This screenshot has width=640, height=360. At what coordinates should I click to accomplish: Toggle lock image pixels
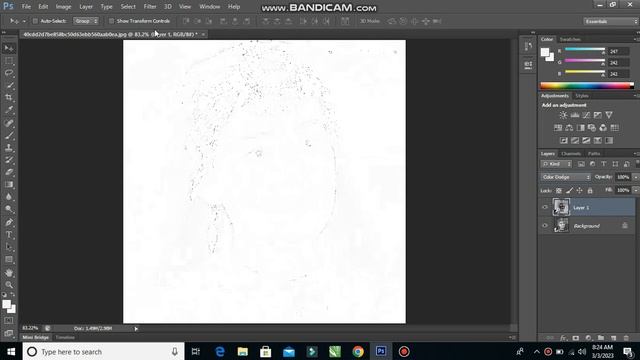click(569, 191)
